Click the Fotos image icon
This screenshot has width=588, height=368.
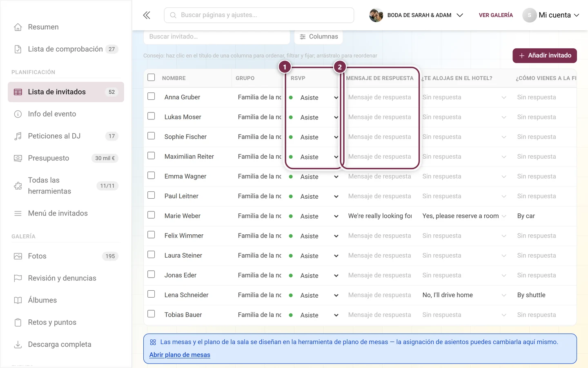pos(18,256)
